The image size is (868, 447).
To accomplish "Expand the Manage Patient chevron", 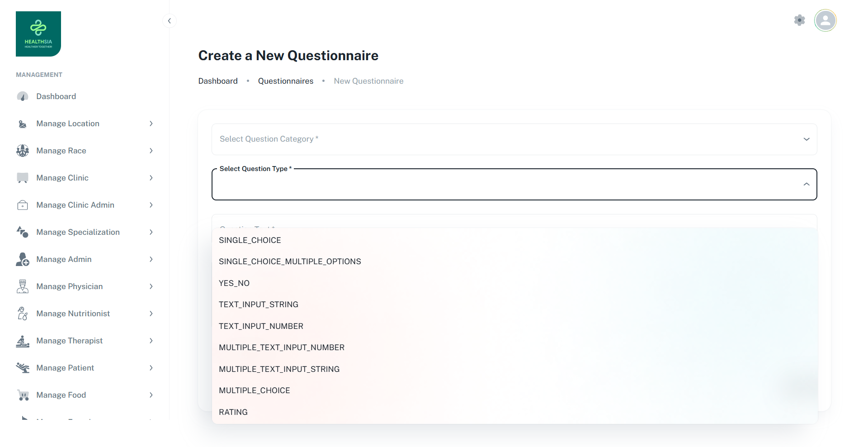I will click(151, 368).
